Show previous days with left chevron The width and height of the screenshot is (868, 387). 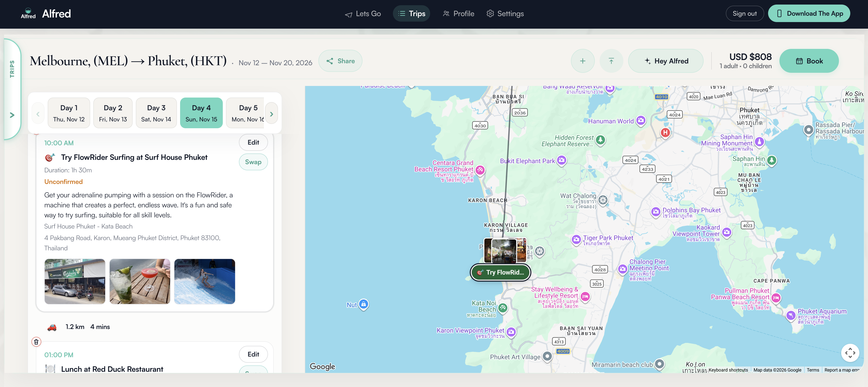[x=38, y=114]
